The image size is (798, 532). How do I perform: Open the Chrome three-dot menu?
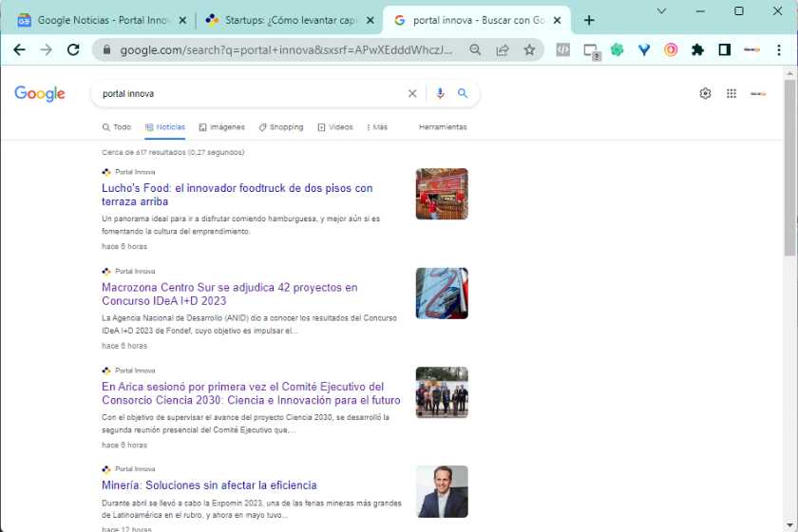pos(778,50)
